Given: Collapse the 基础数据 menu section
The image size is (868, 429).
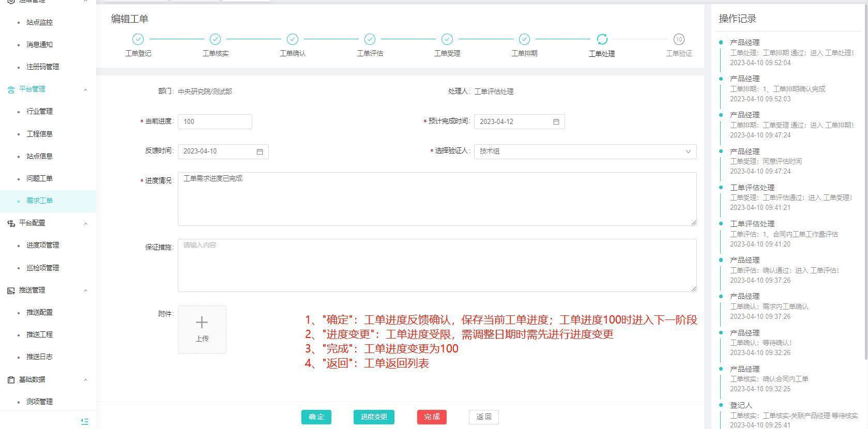Looking at the screenshot, I should [85, 380].
